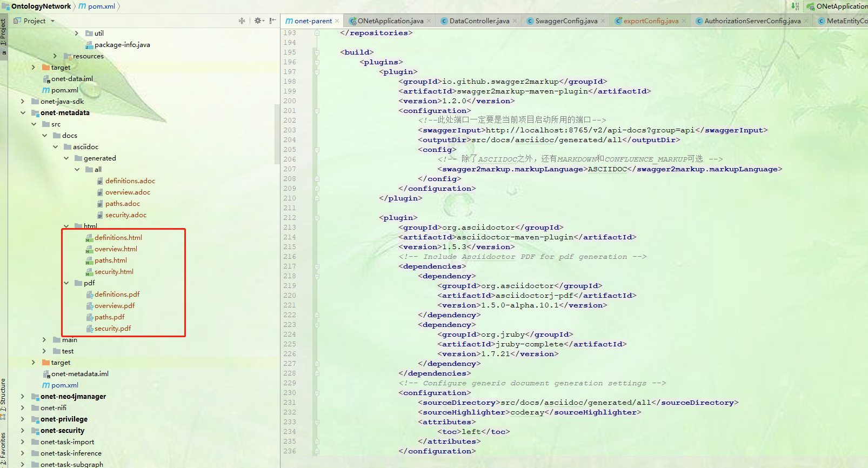This screenshot has height=468, width=868.
Task: Open the Project panel settings gear
Action: 258,21
